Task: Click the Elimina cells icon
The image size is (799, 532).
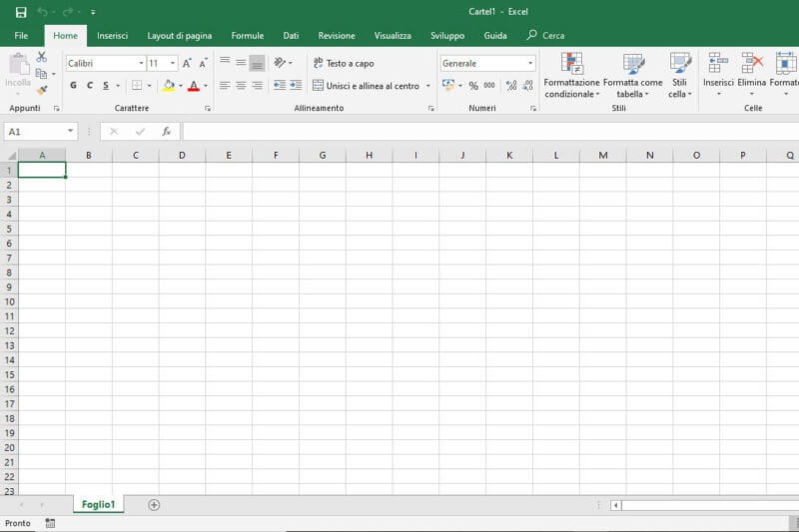Action: point(752,75)
